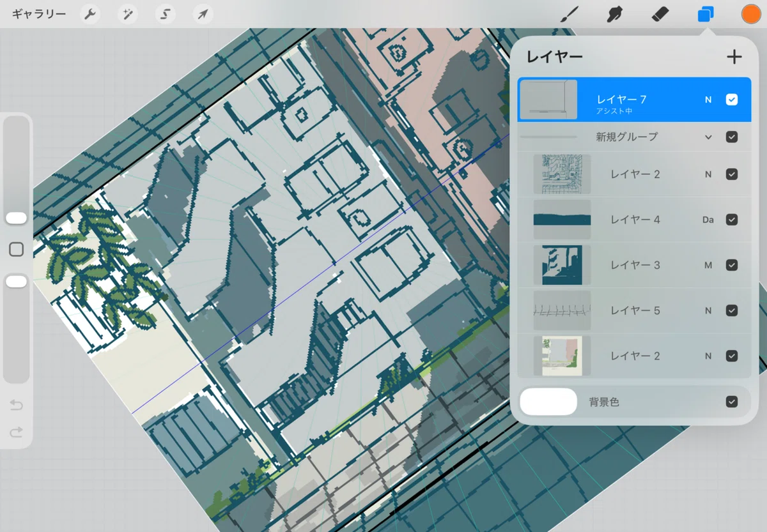Viewport: 767px width, 532px height.
Task: Click the brush opacity slider handle
Action: click(x=17, y=282)
